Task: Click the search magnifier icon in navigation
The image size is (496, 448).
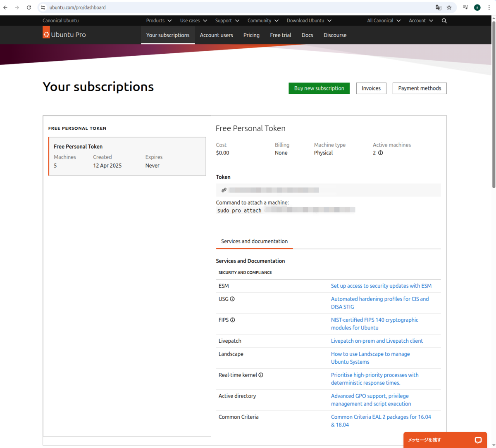Action: [444, 21]
